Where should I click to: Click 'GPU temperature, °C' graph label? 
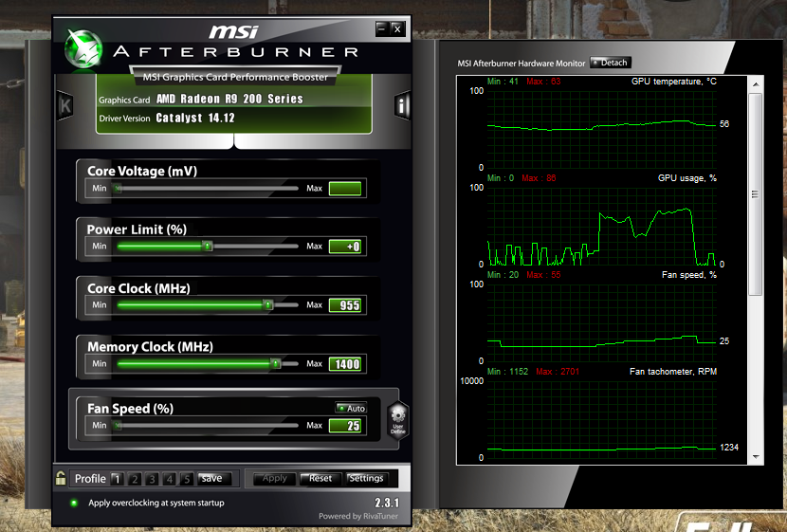pos(674,82)
